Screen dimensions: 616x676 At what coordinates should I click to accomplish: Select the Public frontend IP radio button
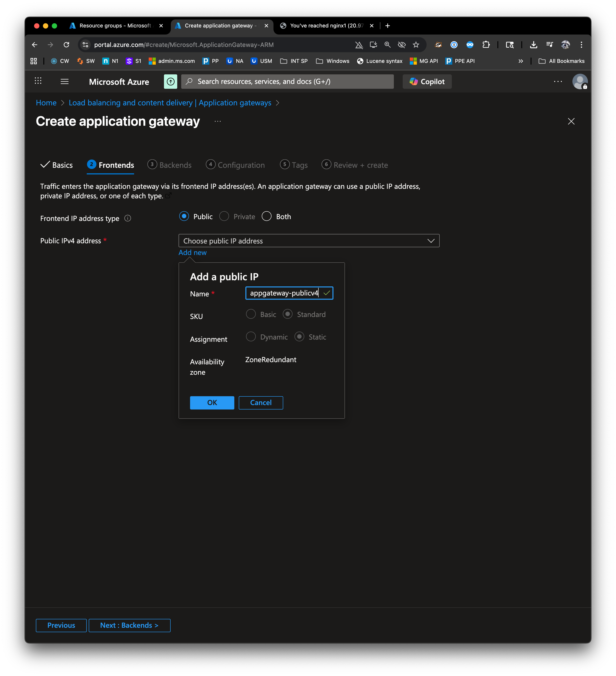click(184, 216)
